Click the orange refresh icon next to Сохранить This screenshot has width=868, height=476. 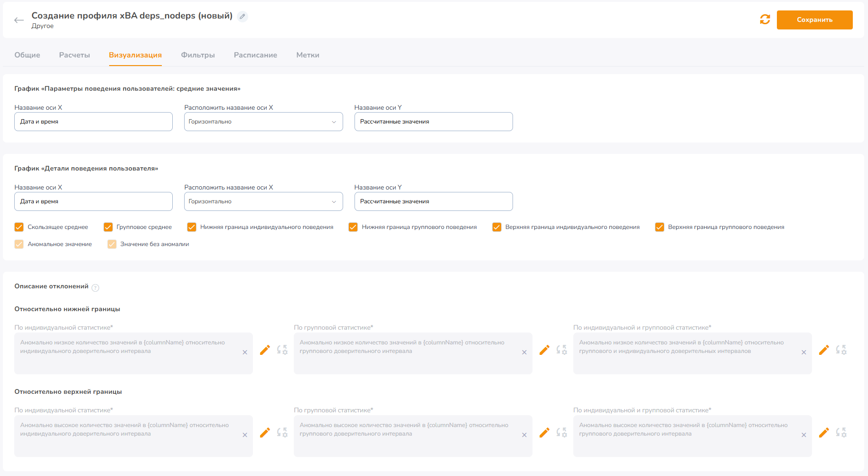click(x=765, y=19)
